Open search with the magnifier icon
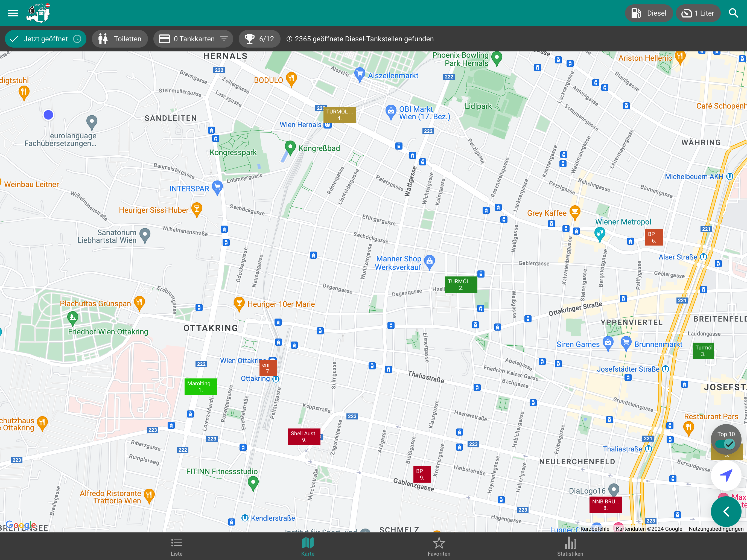Screen dimensions: 747x560 click(x=734, y=13)
